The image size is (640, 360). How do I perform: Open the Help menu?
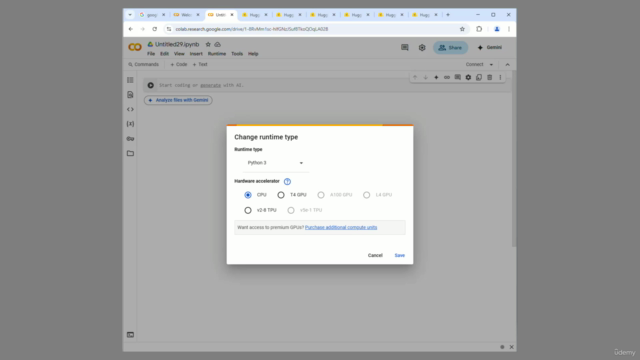pos(253,54)
